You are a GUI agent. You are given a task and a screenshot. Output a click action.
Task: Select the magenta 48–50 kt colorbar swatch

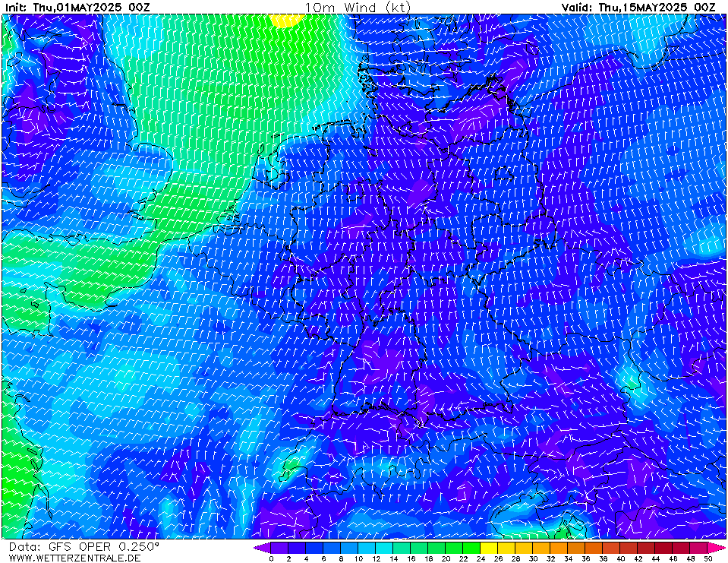click(x=698, y=548)
